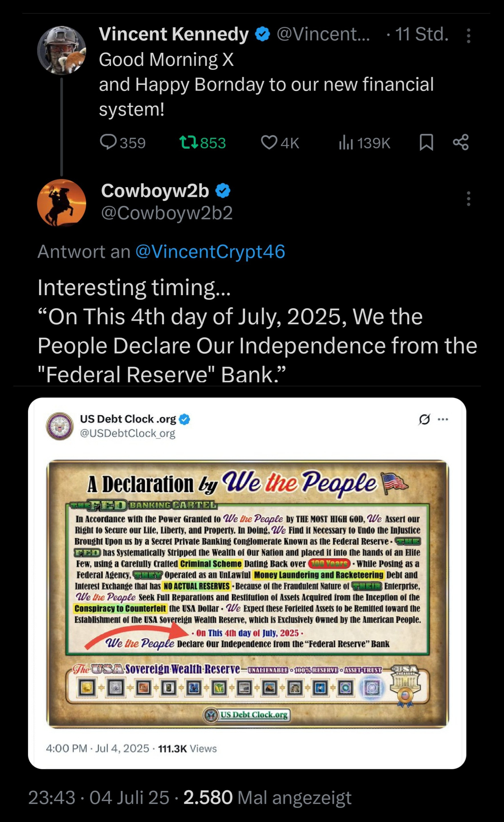
Task: Click Cowboyw2b's verified badge
Action: point(223,191)
